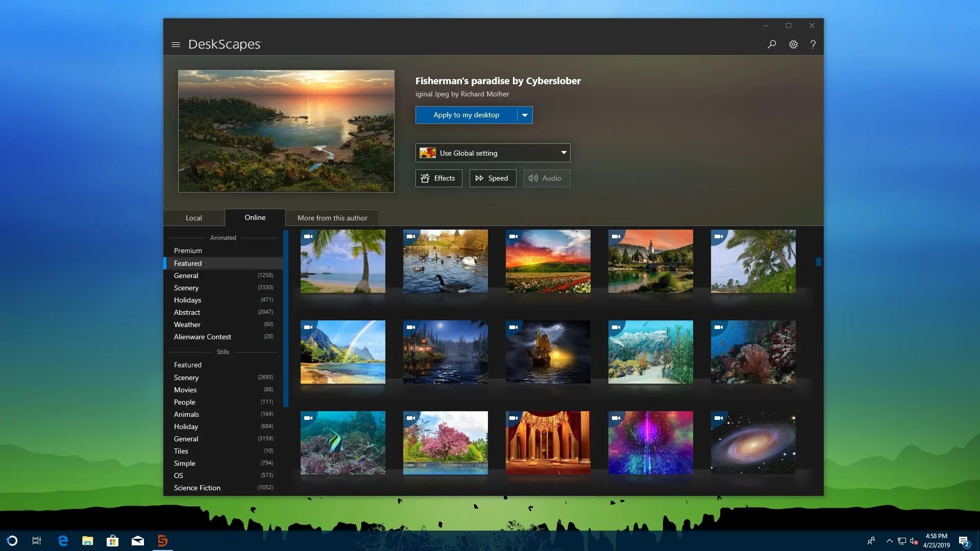Click the Settings gear icon in DeskScapes
This screenshot has height=551, width=980.
pyautogui.click(x=794, y=43)
